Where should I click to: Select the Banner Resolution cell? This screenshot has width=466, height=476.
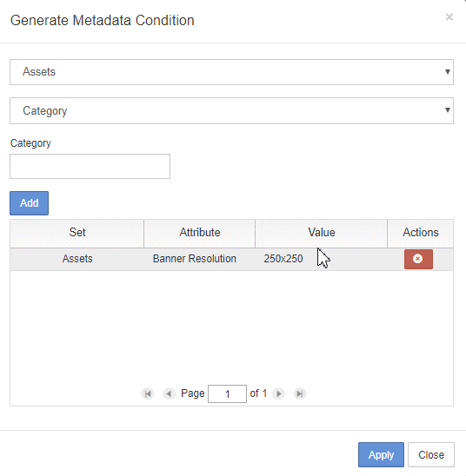195,259
